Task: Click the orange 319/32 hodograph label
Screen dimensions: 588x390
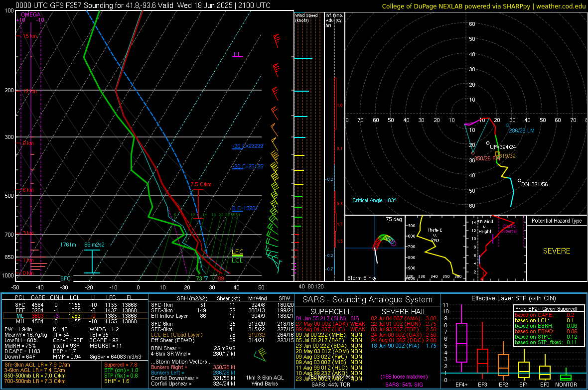Action: (507, 156)
